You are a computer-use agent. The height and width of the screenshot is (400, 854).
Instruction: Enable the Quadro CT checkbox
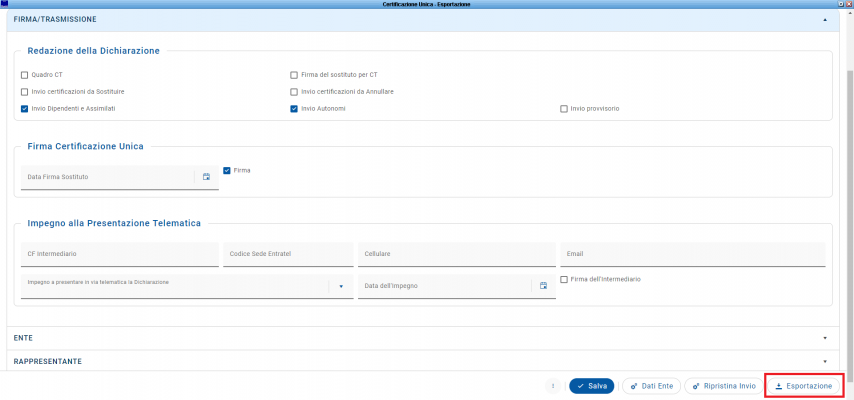[x=25, y=75]
